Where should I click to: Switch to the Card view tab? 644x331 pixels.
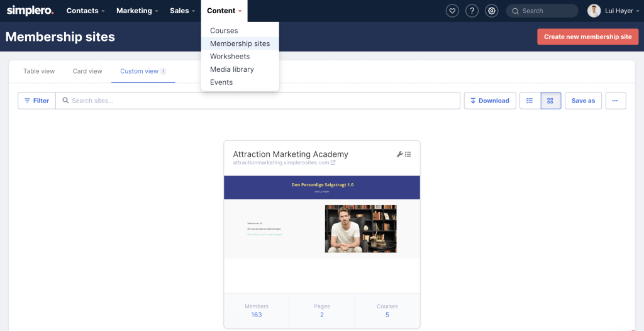click(87, 71)
